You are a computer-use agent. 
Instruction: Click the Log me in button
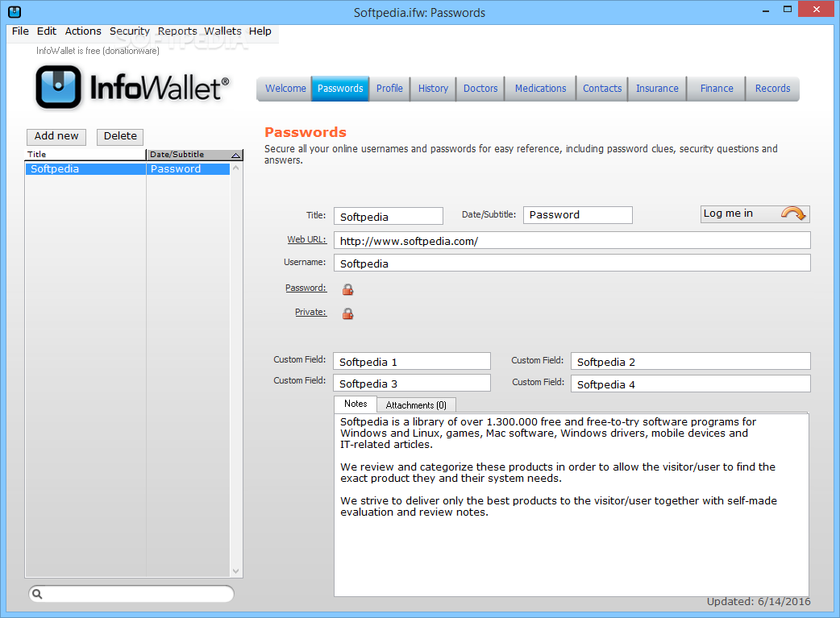[x=755, y=214]
